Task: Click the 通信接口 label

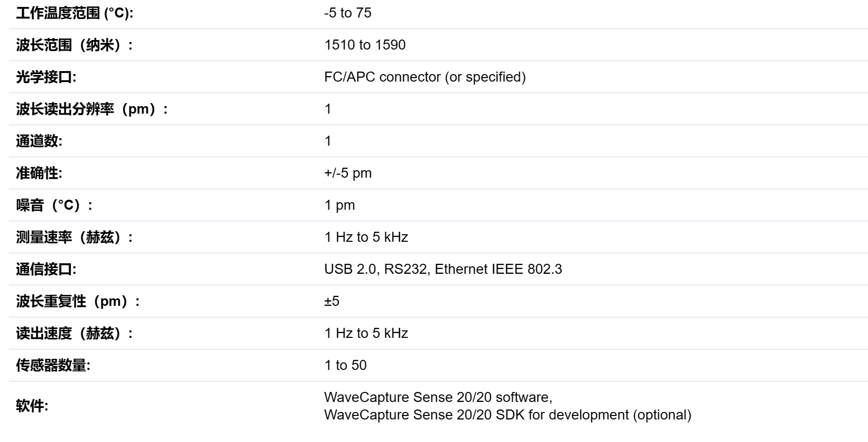Action: 46,269
